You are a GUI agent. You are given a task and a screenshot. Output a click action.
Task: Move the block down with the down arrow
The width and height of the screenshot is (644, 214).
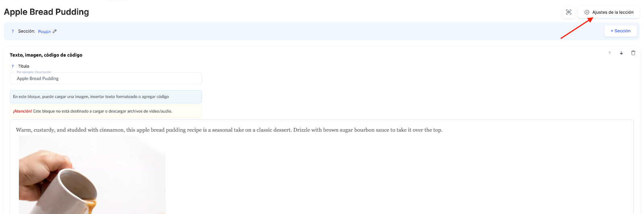coord(621,53)
